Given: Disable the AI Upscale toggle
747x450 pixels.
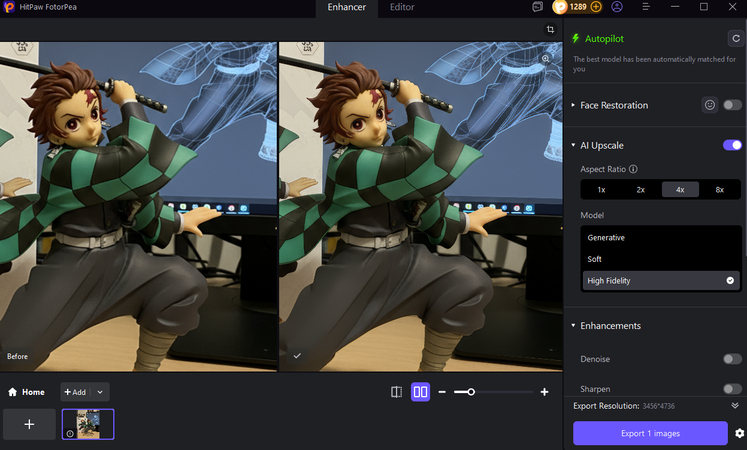Looking at the screenshot, I should tap(732, 145).
